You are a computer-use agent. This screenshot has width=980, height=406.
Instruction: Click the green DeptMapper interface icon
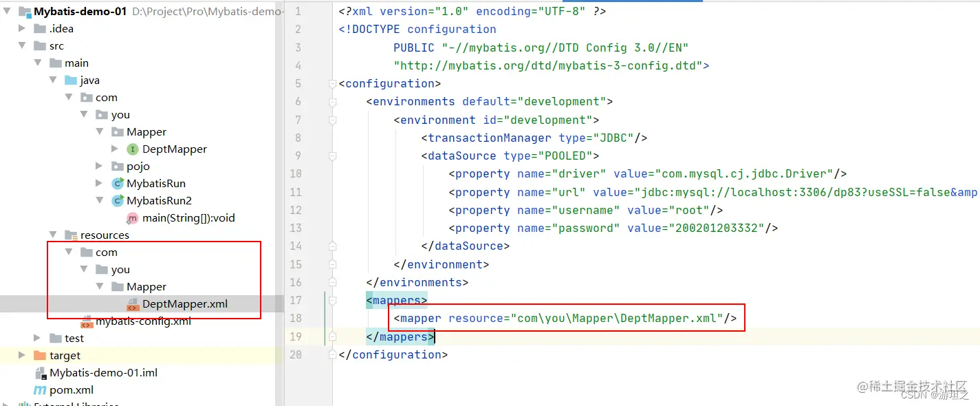tap(132, 149)
